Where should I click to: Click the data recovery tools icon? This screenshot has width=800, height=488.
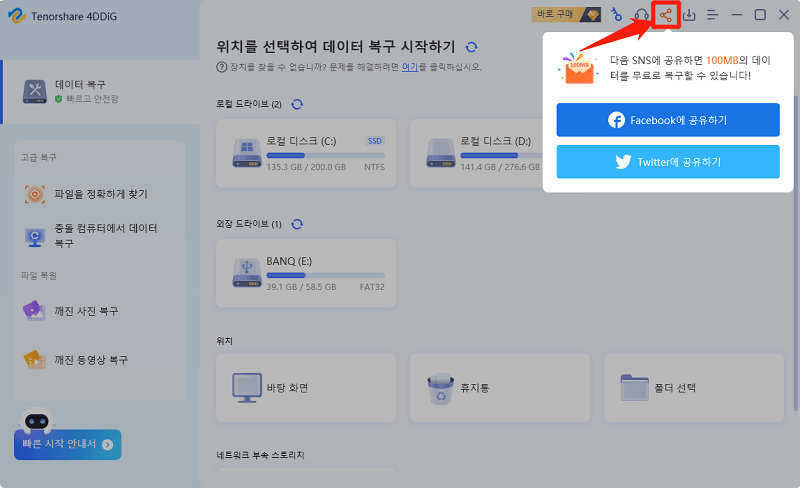click(x=35, y=91)
